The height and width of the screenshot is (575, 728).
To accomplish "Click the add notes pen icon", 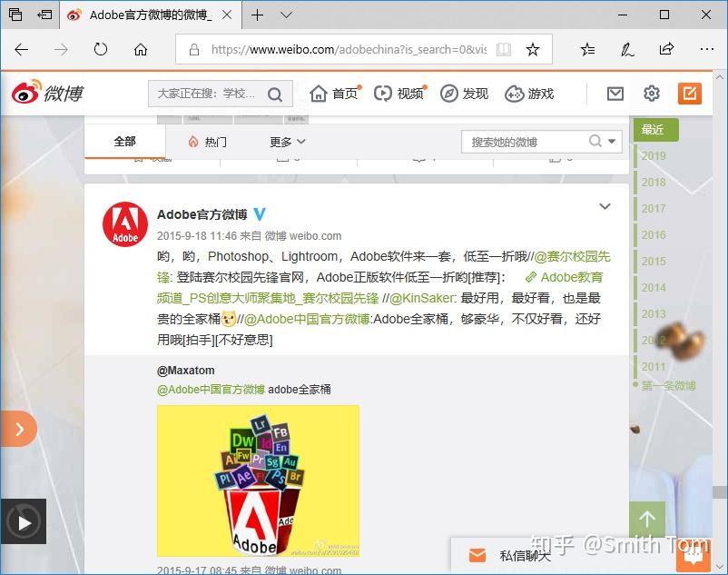I will click(626, 49).
